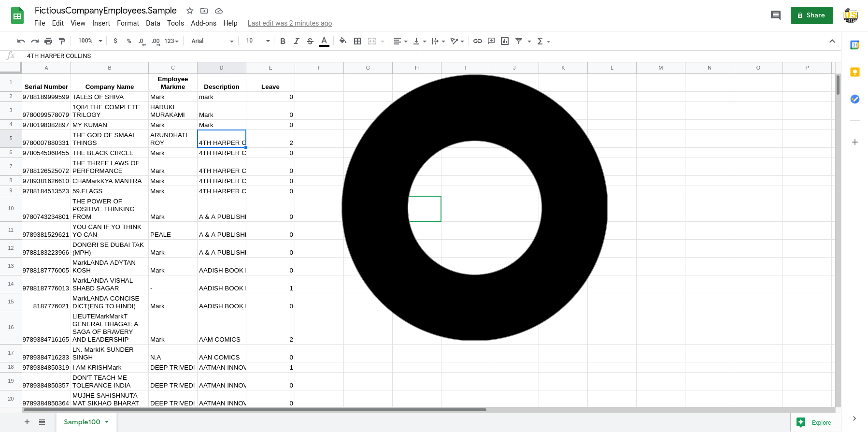Click the green Share button
Screen dimensions: 868x432
point(811,15)
